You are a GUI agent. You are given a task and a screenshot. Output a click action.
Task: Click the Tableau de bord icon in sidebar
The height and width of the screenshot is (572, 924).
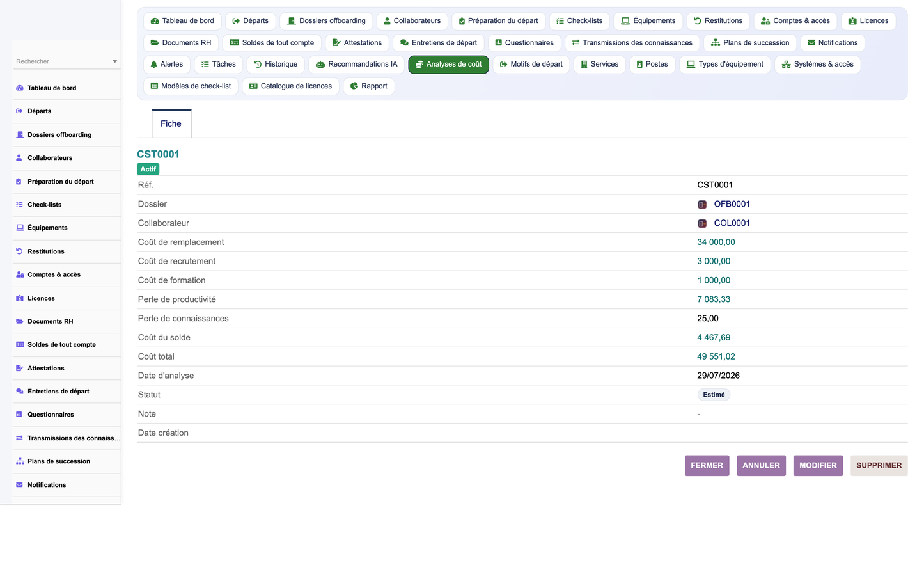coord(20,88)
